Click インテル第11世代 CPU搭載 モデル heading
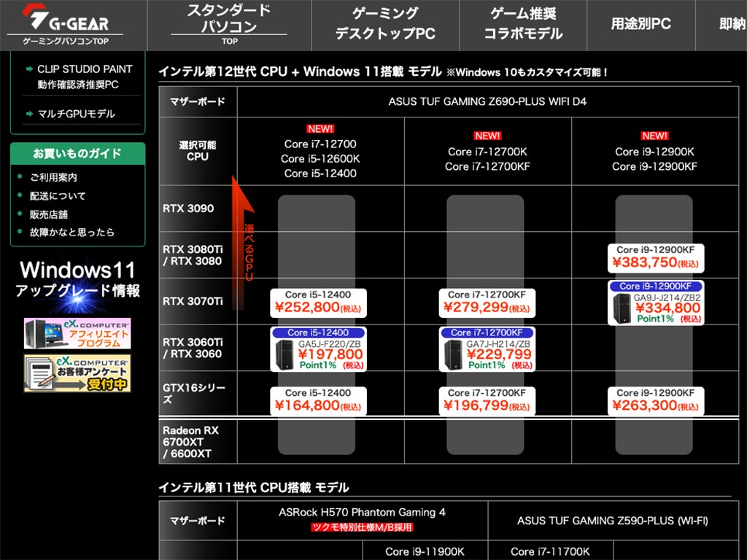The image size is (747, 560). click(x=253, y=488)
